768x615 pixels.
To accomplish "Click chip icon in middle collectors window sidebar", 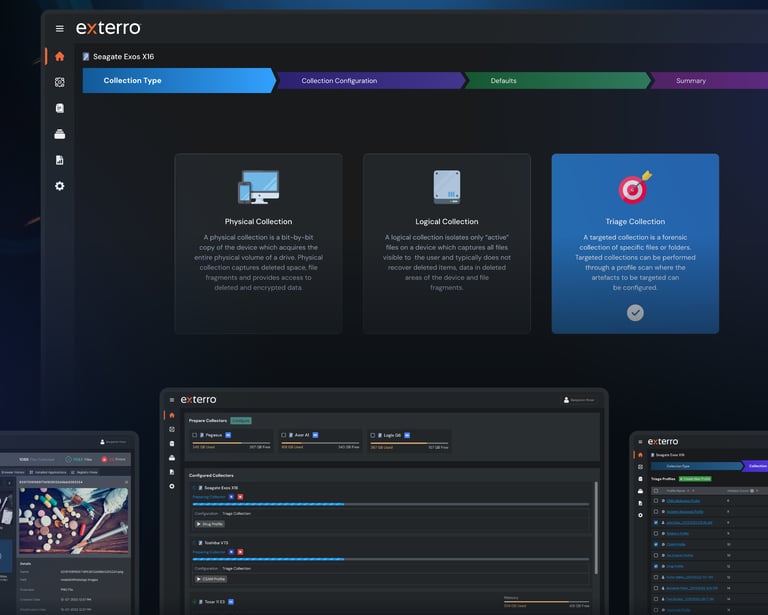I will tap(172, 429).
